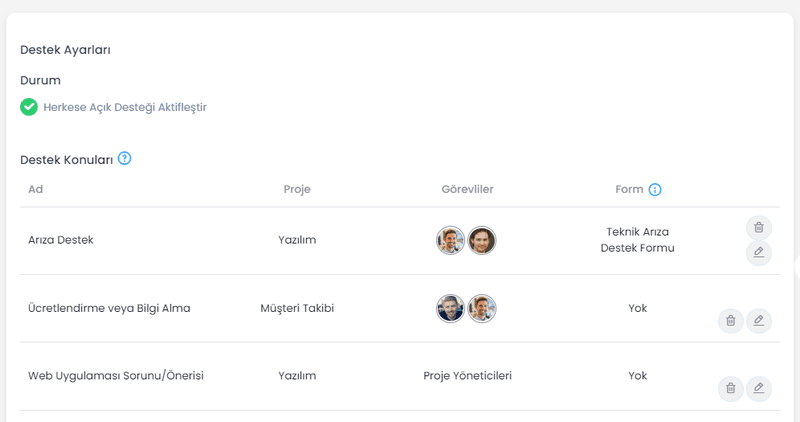This screenshot has width=800, height=422.
Task: Click the Görevliler column header
Action: (x=467, y=189)
